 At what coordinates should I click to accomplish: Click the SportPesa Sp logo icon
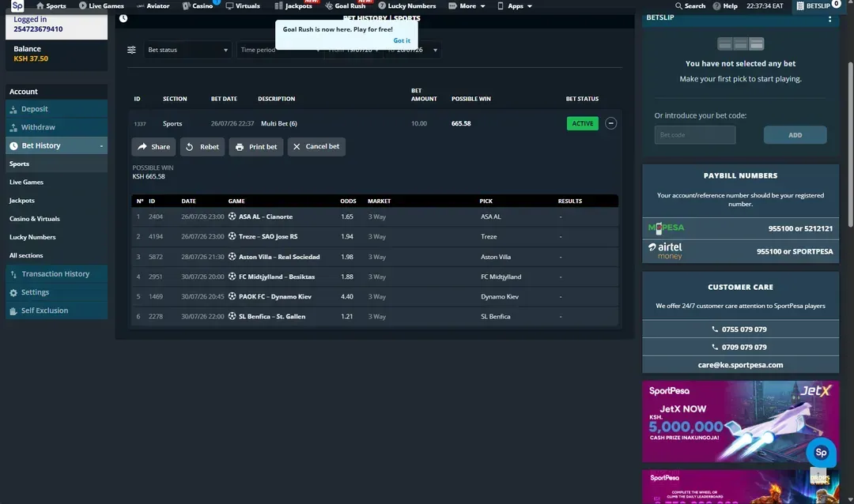tap(17, 6)
